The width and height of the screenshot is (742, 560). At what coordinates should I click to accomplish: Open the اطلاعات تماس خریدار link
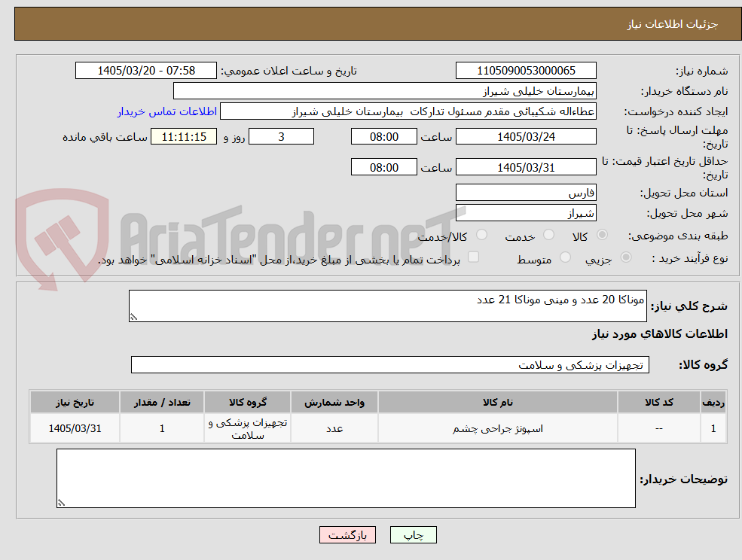(167, 111)
